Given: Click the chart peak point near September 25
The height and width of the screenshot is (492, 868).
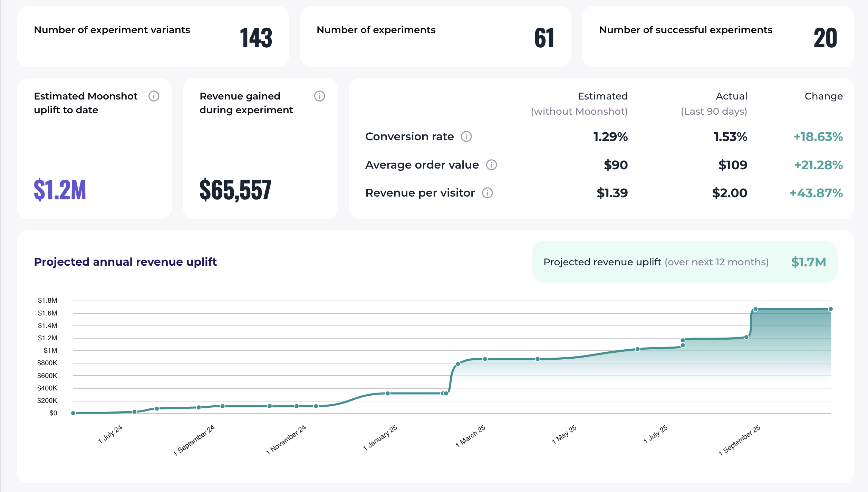Looking at the screenshot, I should pyautogui.click(x=755, y=309).
